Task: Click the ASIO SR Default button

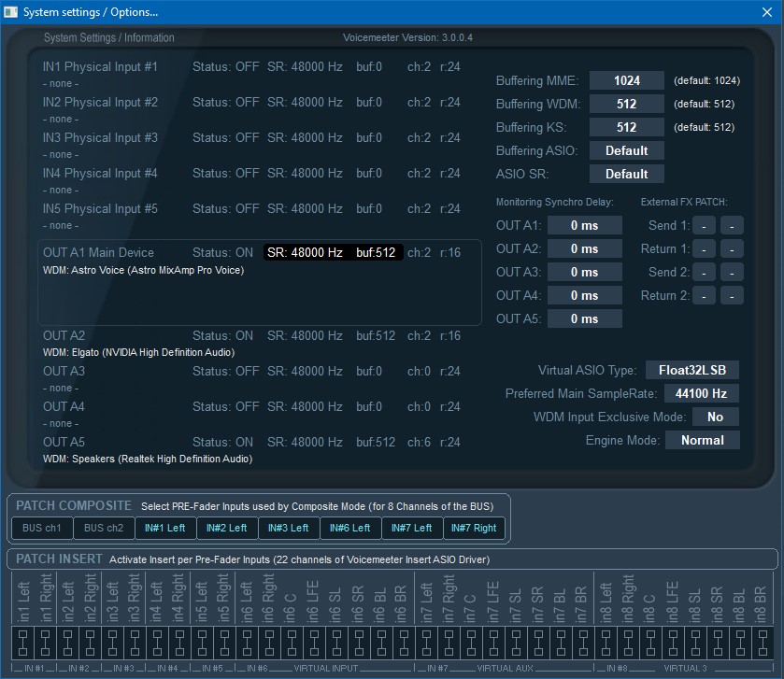Action: (x=626, y=174)
